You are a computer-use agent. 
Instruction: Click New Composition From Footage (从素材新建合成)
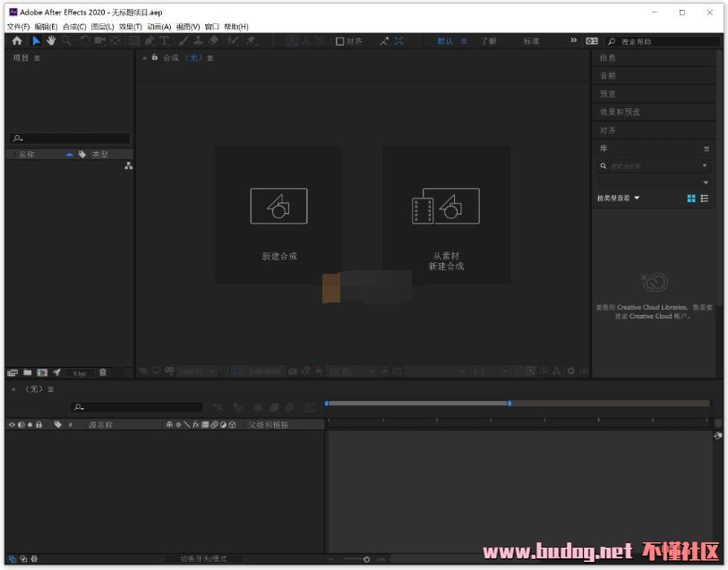(445, 207)
